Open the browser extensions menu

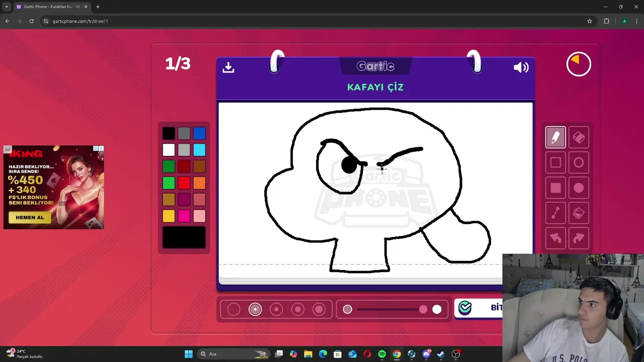[606, 21]
